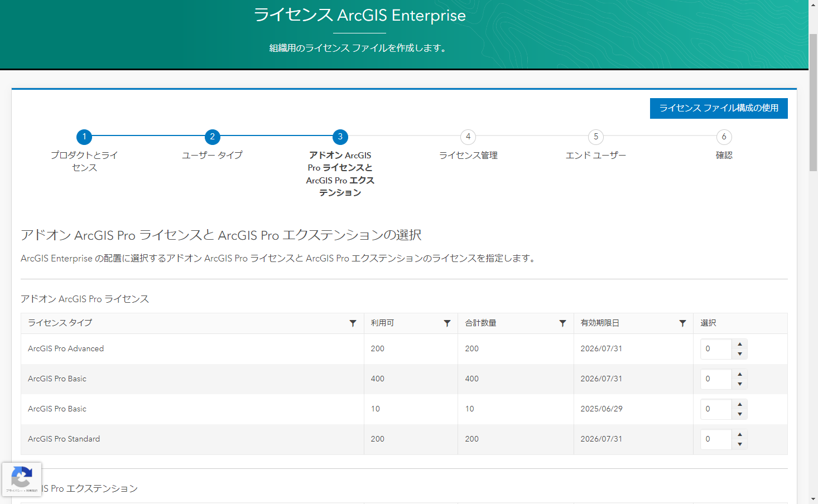Click ArcGIS Pro Standard license name
The height and width of the screenshot is (504, 818).
coord(64,439)
